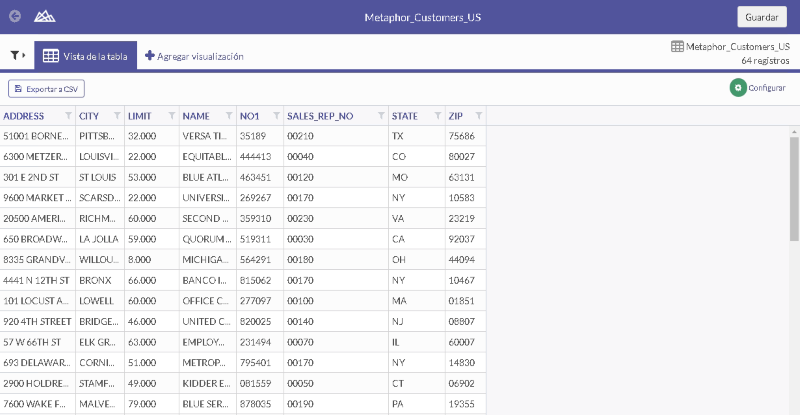Open the SALES_REP_NO column filter dropdown

coord(379,116)
